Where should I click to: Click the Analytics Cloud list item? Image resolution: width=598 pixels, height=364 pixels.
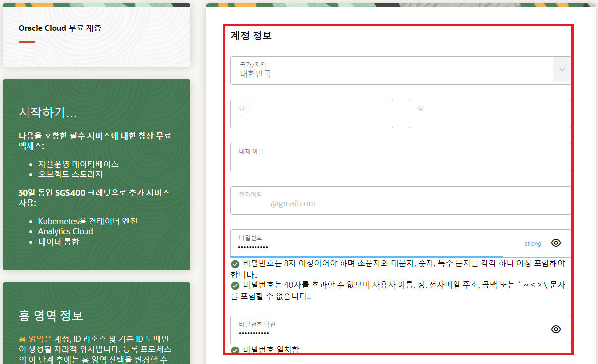click(65, 231)
